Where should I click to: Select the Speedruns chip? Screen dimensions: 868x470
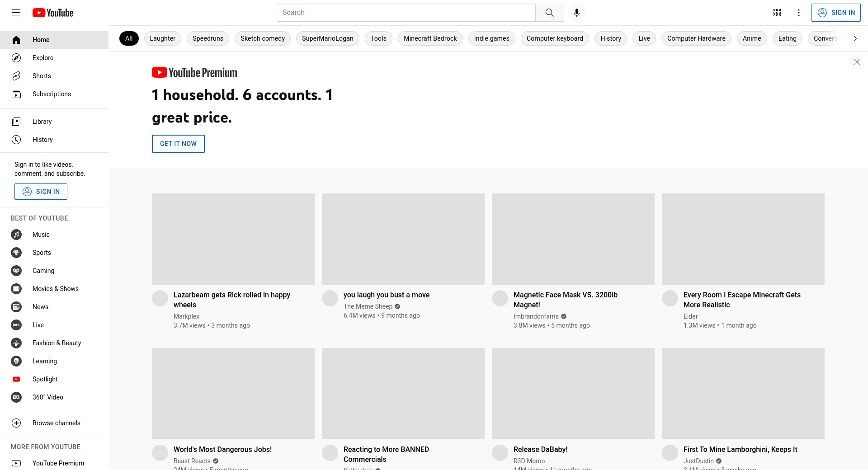tap(208, 38)
